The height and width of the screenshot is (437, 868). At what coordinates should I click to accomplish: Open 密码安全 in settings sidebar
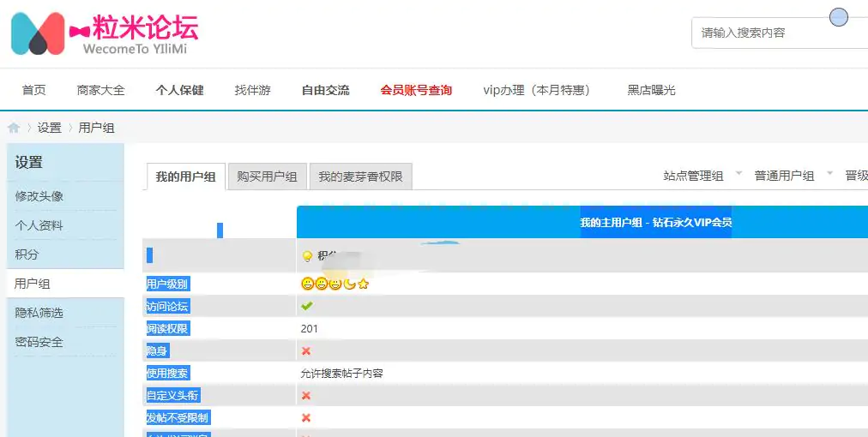click(39, 342)
